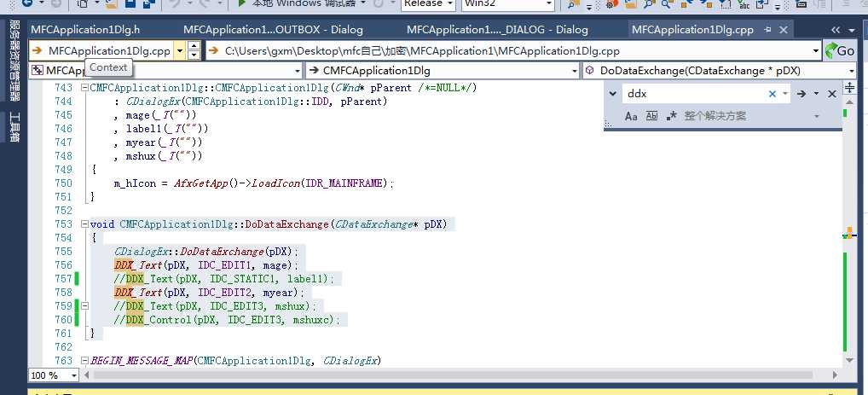The height and width of the screenshot is (395, 868).
Task: Start 本地 Windows 调试器 debugging
Action: 300,4
